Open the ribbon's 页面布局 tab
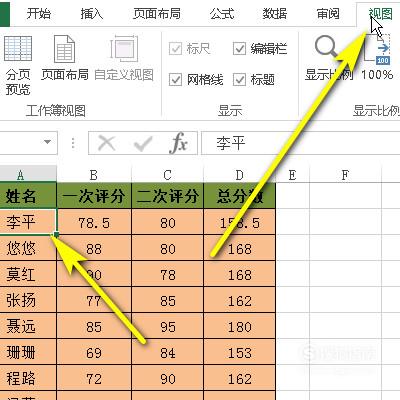Screen dimensions: 400x400 click(157, 14)
